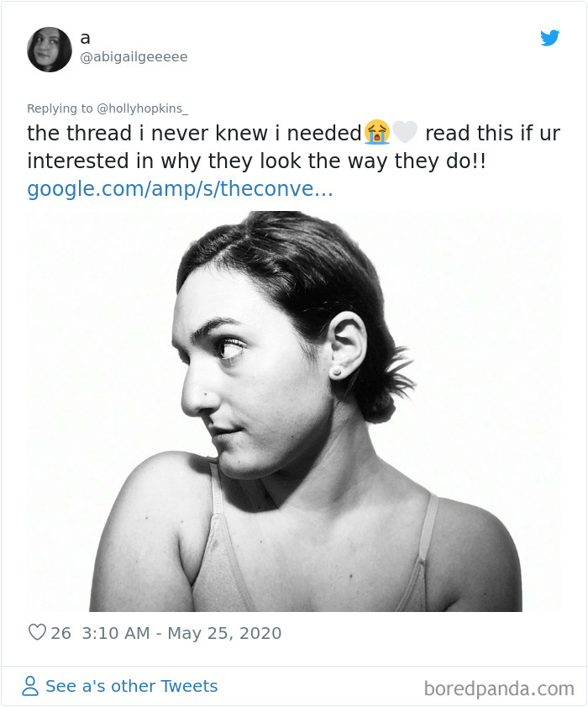Click the blue bird to view on Twitter

(x=550, y=38)
